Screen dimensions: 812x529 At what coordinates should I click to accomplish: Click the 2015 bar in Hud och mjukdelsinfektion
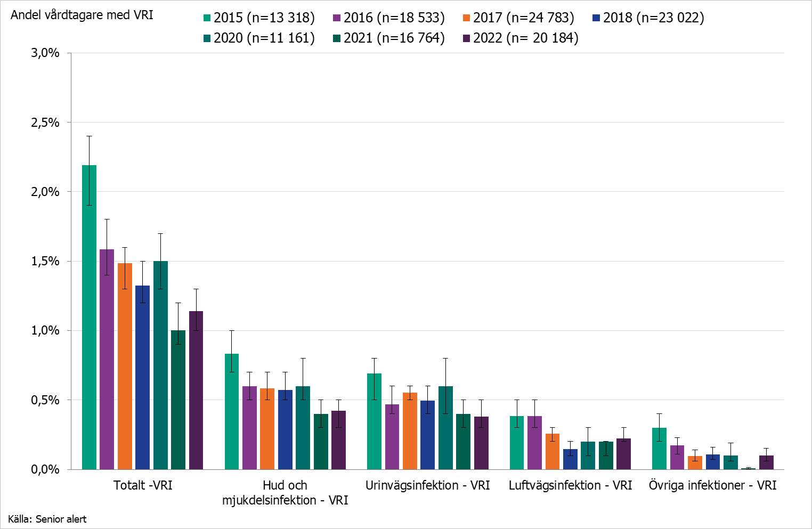232,411
